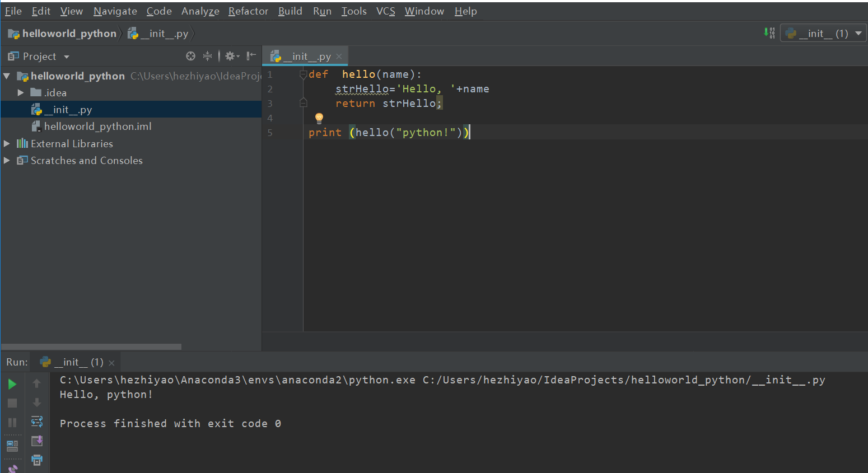Screen dimensions: 868x473
Task: Toggle scroll to end of console output
Action: tap(37, 441)
